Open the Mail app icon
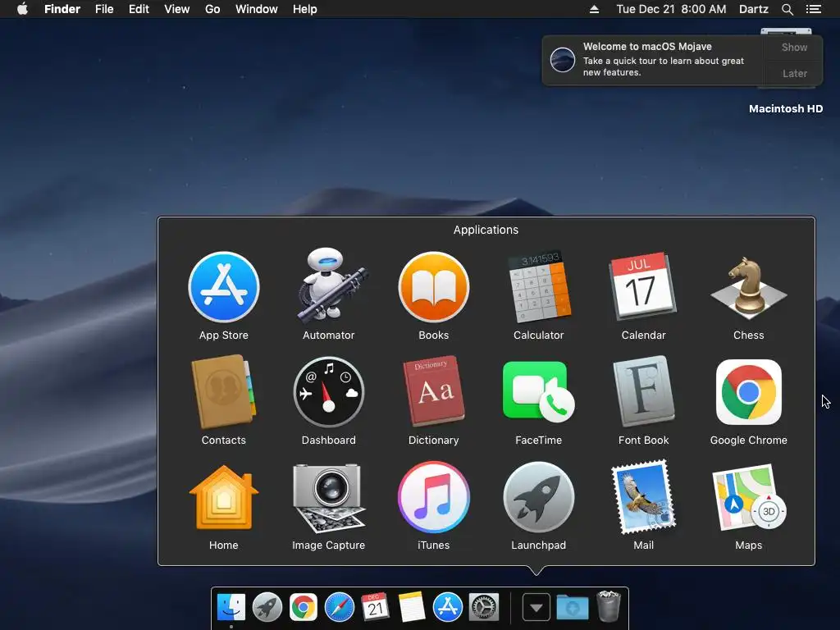840x630 pixels. (x=643, y=497)
